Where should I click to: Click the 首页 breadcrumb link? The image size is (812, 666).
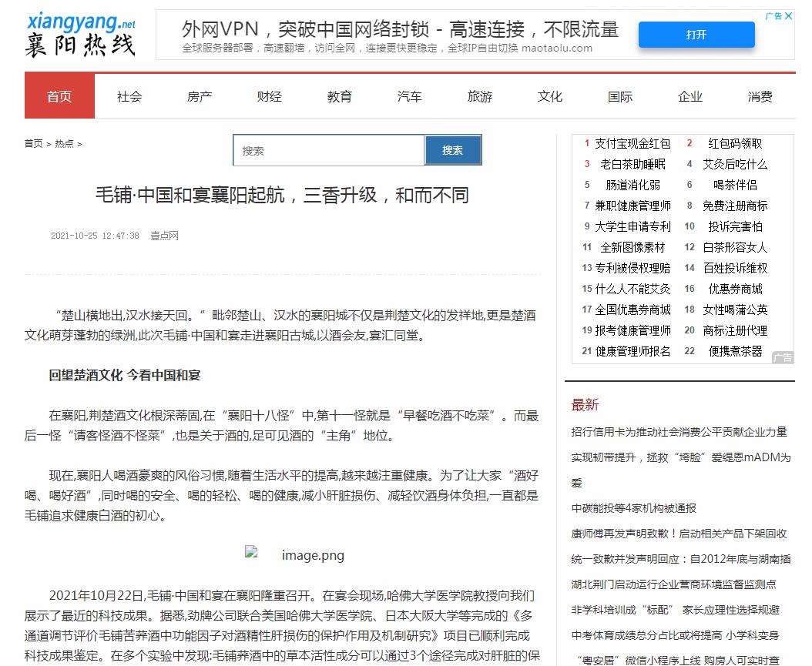tap(34, 143)
